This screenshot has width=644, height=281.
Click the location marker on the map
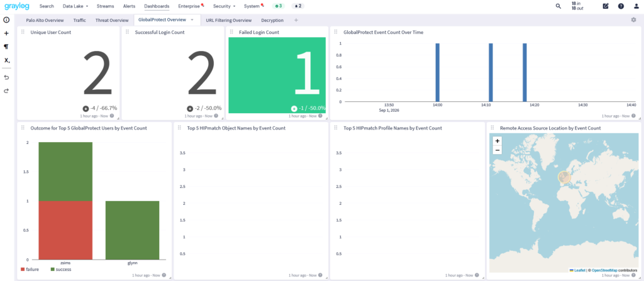pyautogui.click(x=564, y=177)
